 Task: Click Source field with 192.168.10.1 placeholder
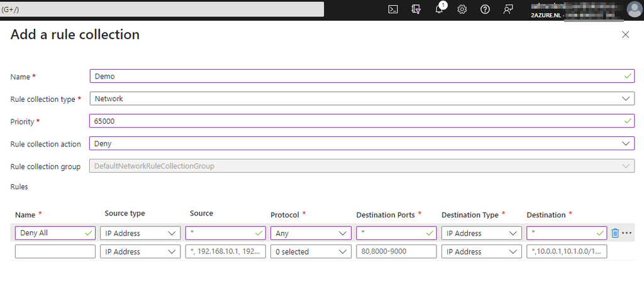coord(226,251)
